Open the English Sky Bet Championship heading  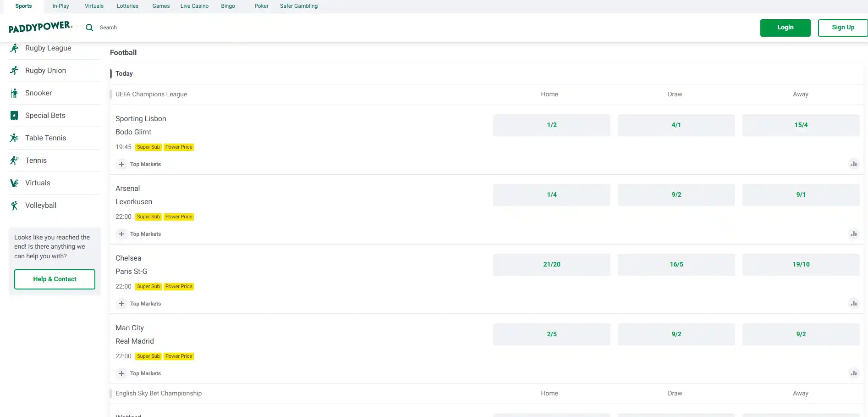coord(159,394)
